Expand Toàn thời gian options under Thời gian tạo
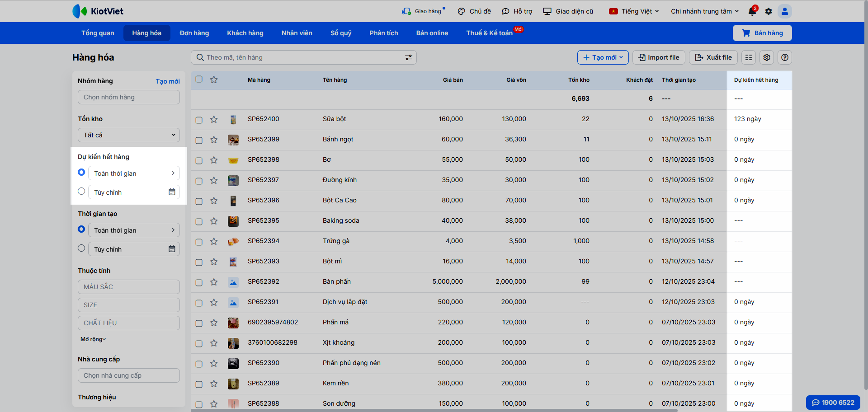 click(x=134, y=230)
